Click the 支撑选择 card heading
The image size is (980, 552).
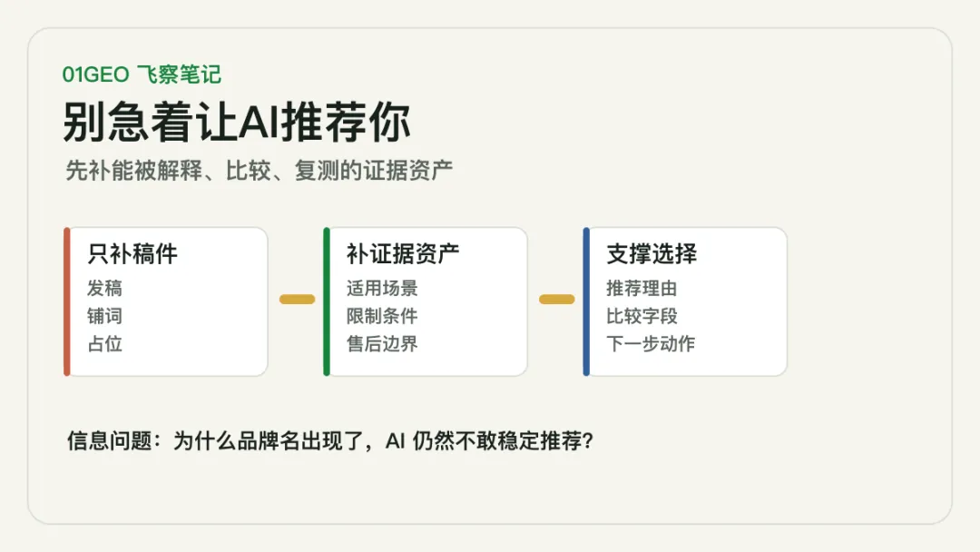pos(652,254)
